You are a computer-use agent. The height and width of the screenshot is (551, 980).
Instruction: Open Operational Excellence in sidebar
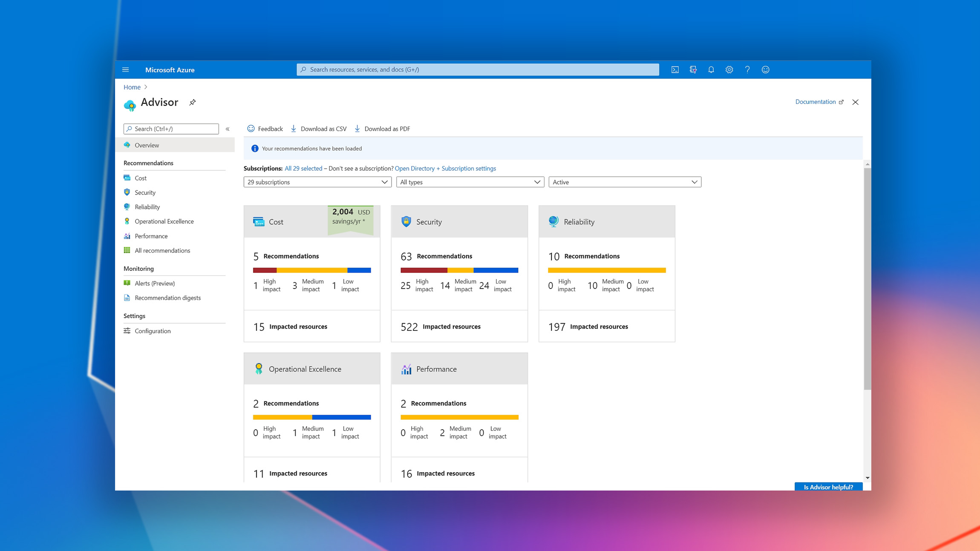(x=164, y=221)
